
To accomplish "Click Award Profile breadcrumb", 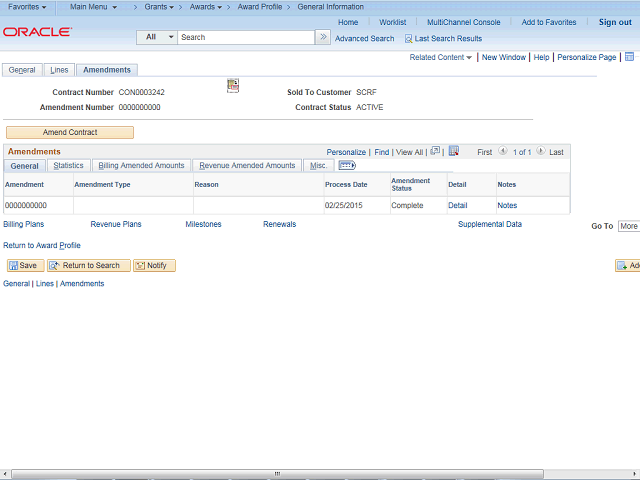I will tap(260, 7).
